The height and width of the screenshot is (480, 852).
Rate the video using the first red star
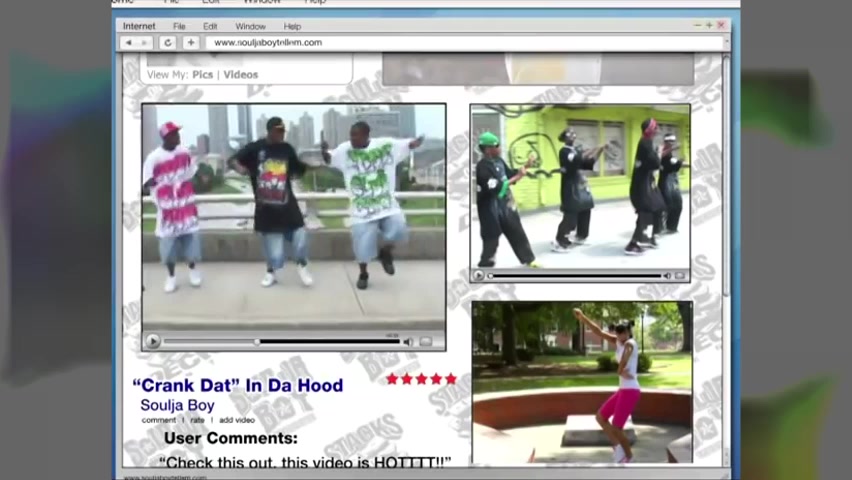click(x=392, y=379)
